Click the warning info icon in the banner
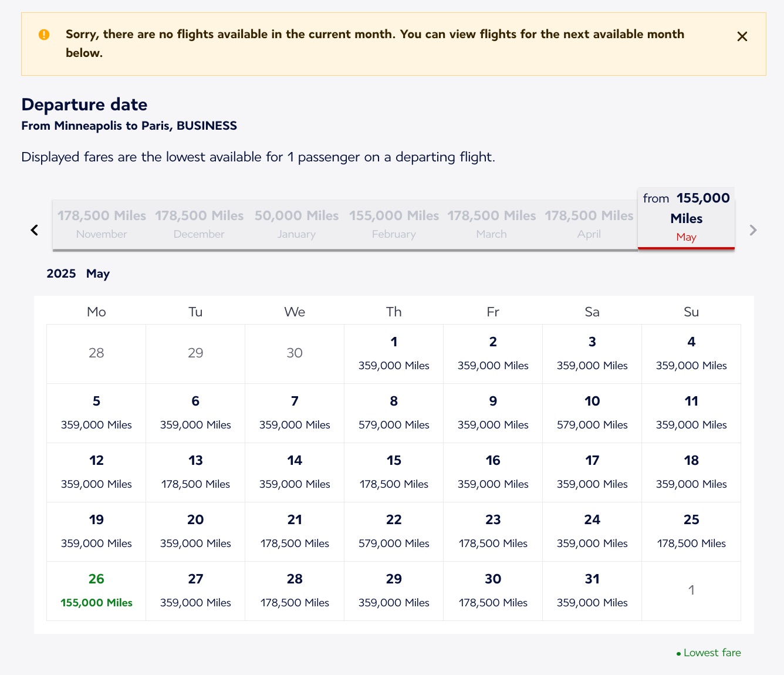Image resolution: width=784 pixels, height=675 pixels. tap(43, 34)
